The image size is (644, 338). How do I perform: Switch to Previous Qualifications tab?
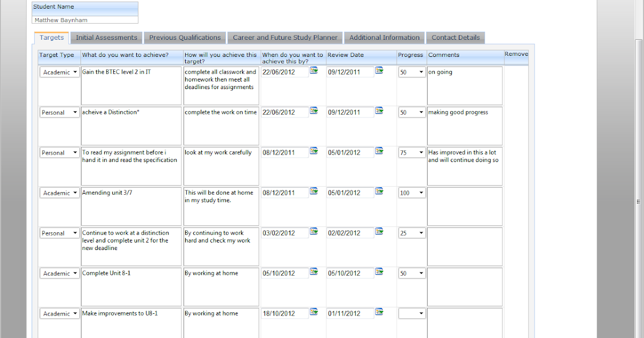(x=185, y=38)
